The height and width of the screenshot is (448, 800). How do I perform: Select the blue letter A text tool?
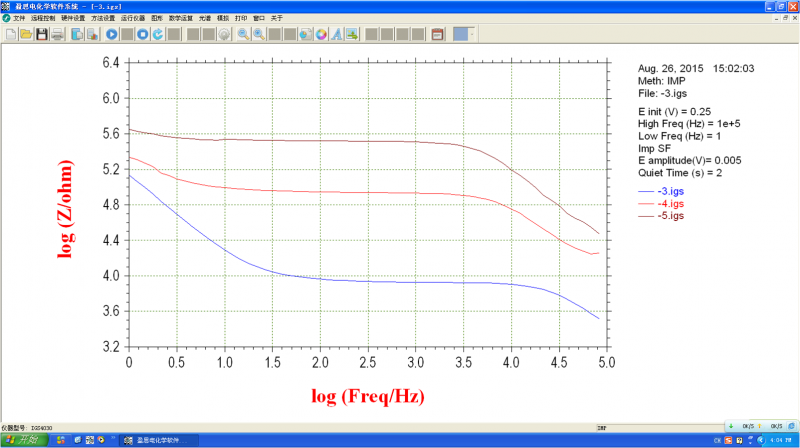[x=337, y=34]
